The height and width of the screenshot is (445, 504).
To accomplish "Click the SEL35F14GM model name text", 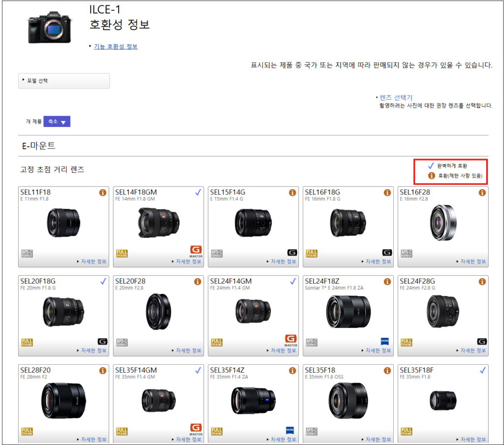I will [x=136, y=370].
